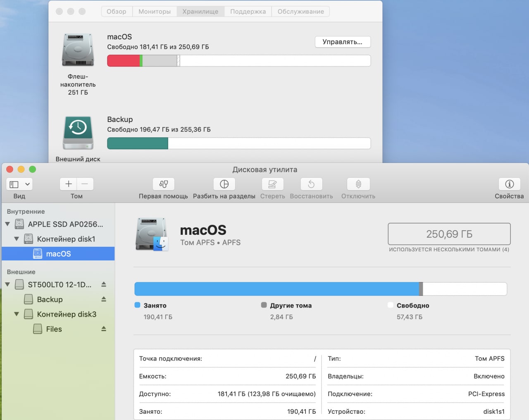
Task: Select the Хранилище tab
Action: click(x=200, y=12)
